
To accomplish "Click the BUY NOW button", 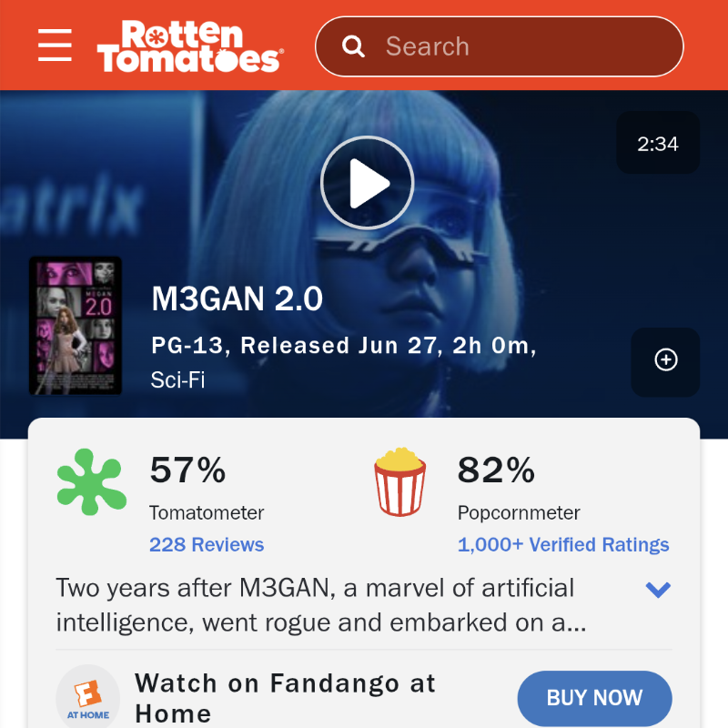I will 595,698.
